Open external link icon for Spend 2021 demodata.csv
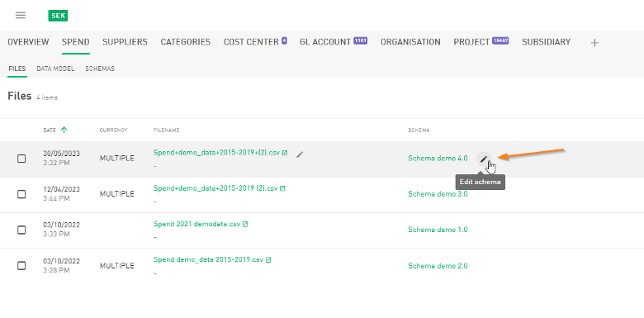644x318 pixels. (245, 225)
